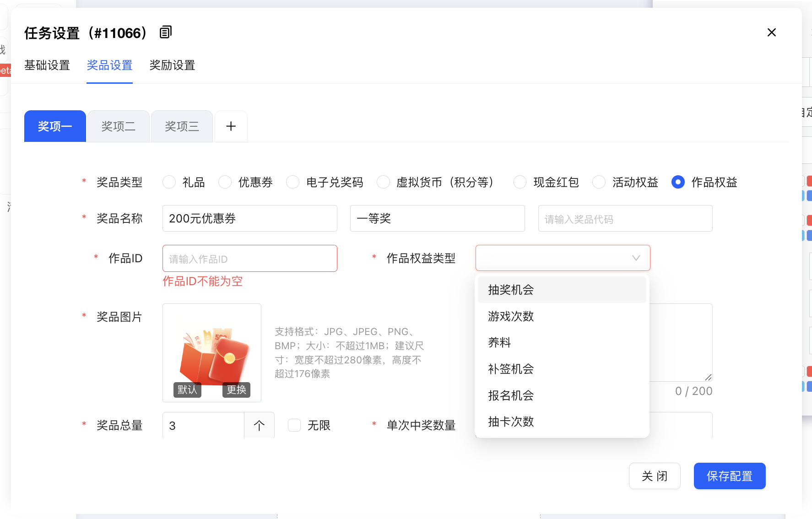
Task: Click the 更换 image replace badge
Action: 236,389
